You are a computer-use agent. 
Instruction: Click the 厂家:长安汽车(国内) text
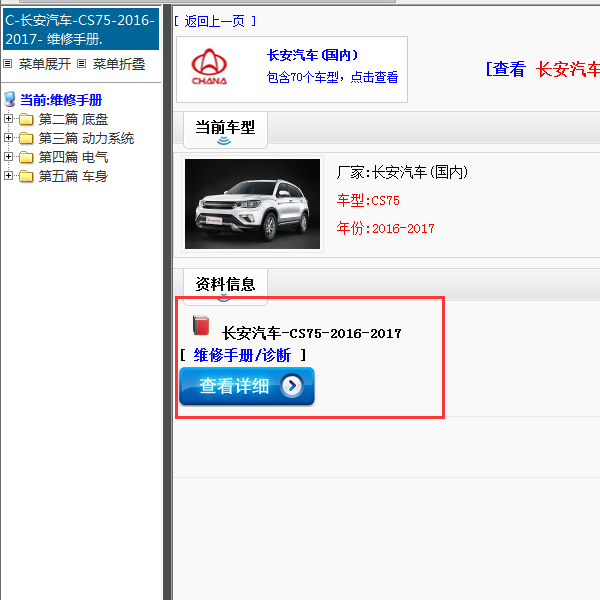(402, 172)
